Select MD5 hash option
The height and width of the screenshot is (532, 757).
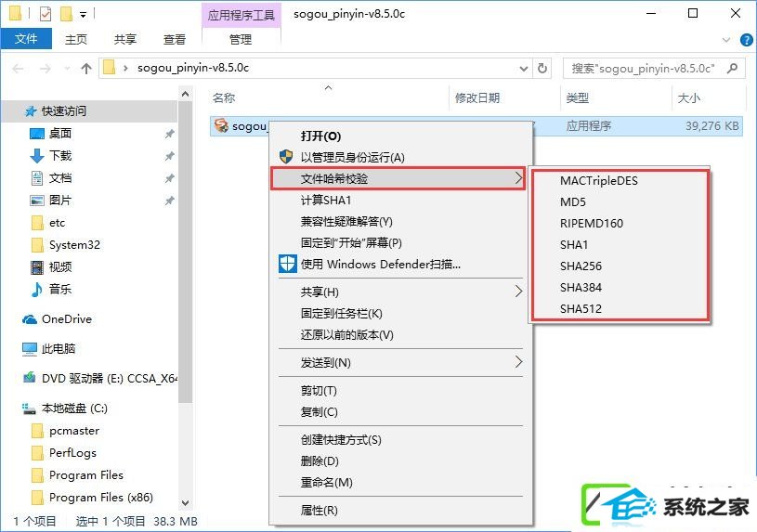tap(572, 201)
